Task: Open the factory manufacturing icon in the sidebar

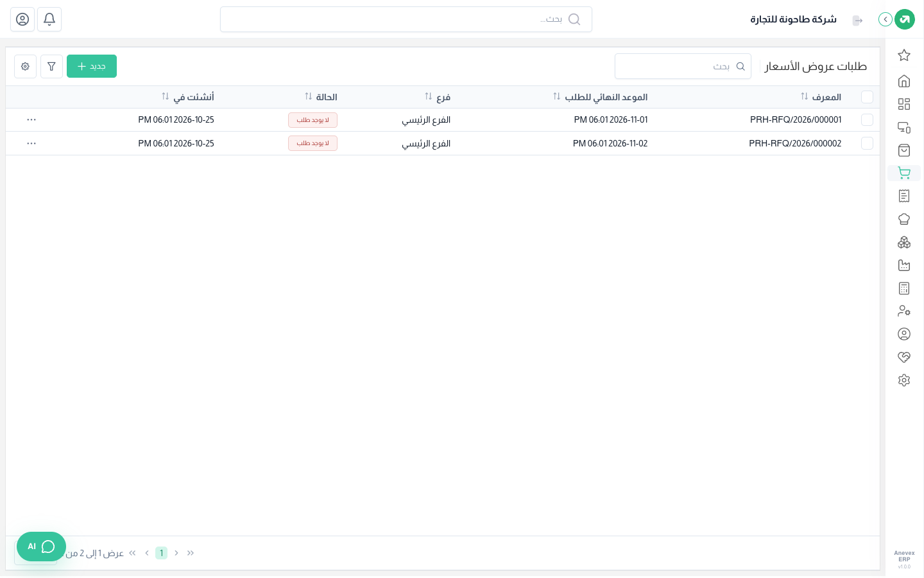Action: pos(904,265)
